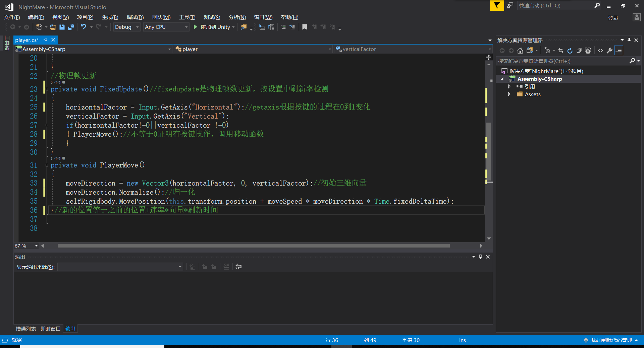Click 添加到源代码管理 in the status bar
The width and height of the screenshot is (644, 348).
pyautogui.click(x=611, y=340)
